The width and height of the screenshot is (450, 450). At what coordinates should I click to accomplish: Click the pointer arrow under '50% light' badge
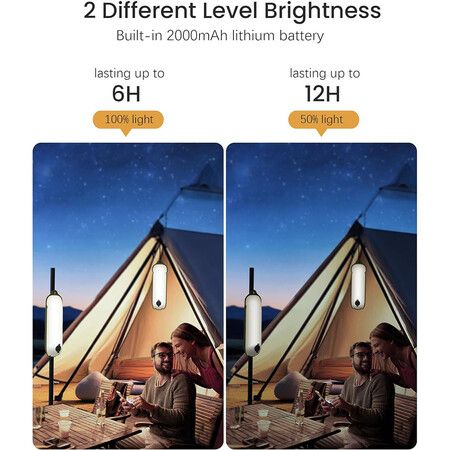pos(321,132)
